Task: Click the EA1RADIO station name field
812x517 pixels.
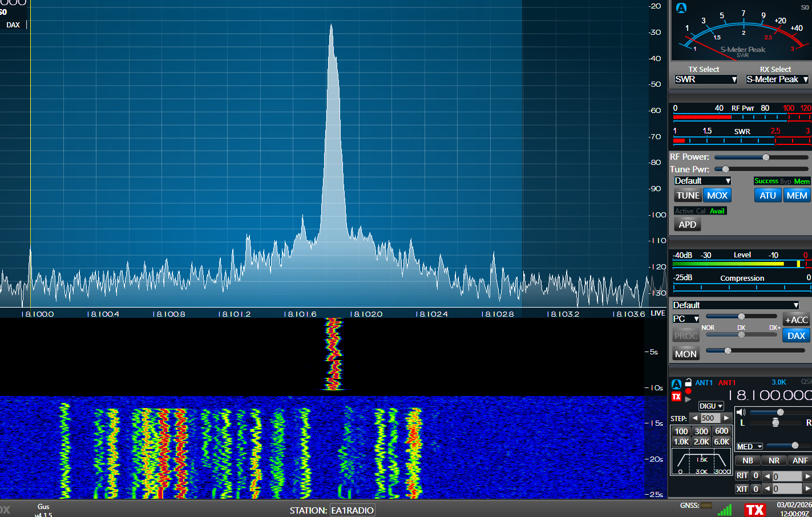Action: tap(352, 510)
